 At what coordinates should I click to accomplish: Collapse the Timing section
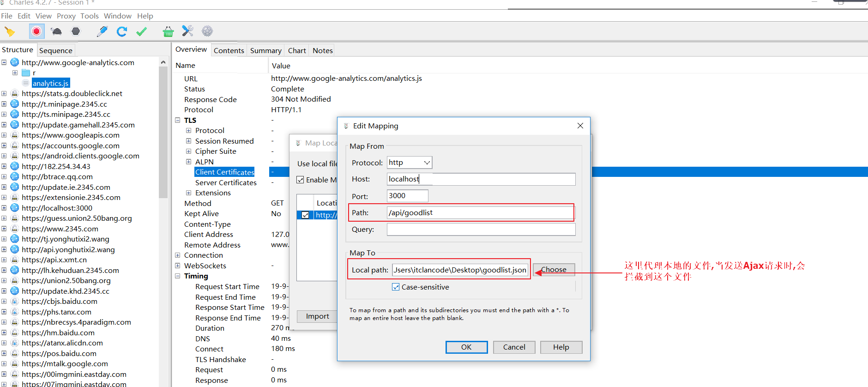click(178, 276)
